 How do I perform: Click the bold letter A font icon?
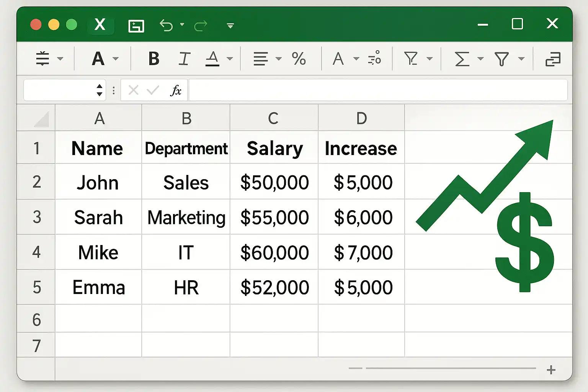point(98,59)
